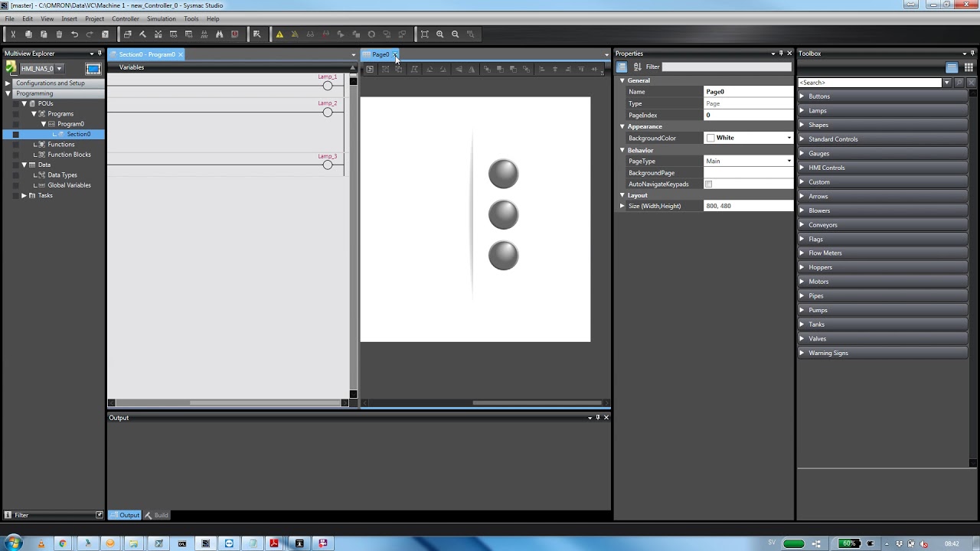Click the categorized view icon in Properties
980x551 pixels.
click(x=622, y=67)
